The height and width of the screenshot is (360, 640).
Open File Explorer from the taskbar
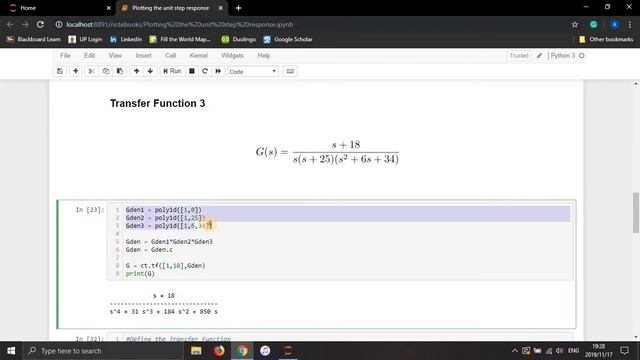(196, 351)
